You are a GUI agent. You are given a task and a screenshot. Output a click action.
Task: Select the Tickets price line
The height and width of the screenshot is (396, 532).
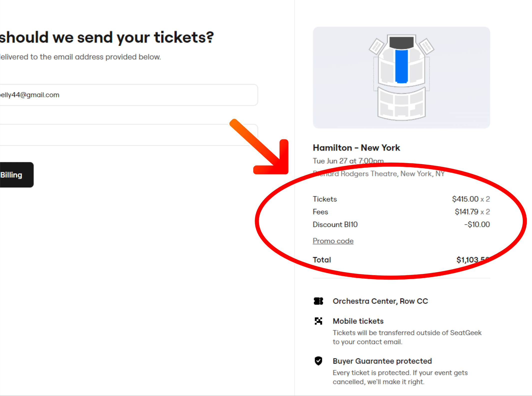point(325,199)
